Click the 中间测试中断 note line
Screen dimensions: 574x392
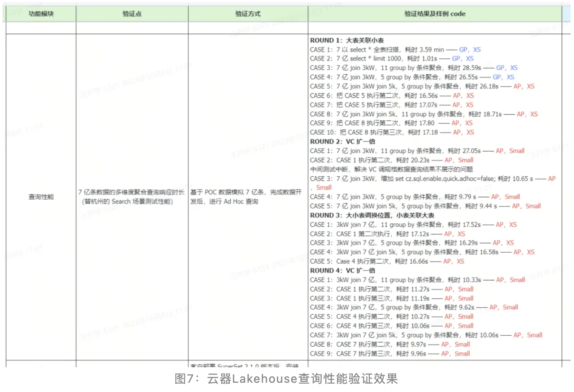[391, 169]
